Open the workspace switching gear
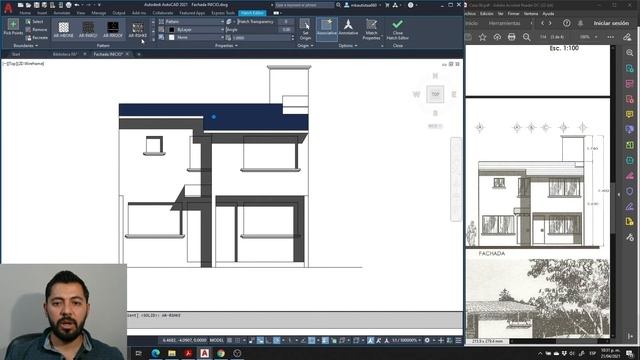The width and height of the screenshot is (640, 360). coord(427,340)
